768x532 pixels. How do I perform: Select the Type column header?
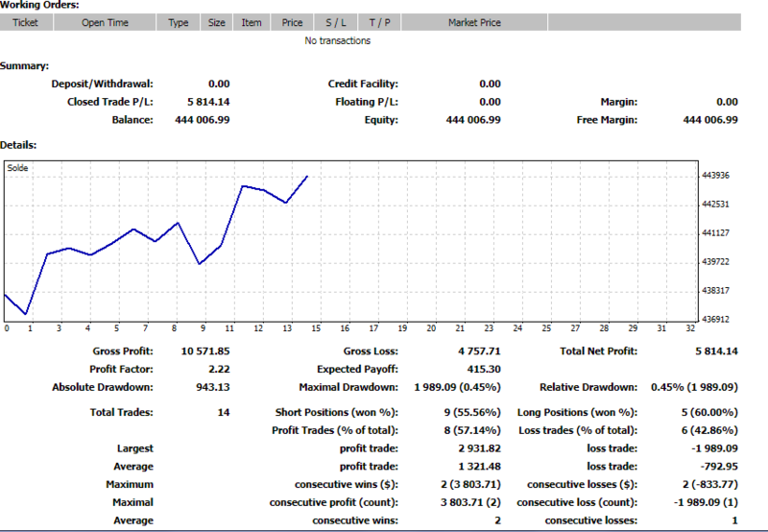coord(179,22)
